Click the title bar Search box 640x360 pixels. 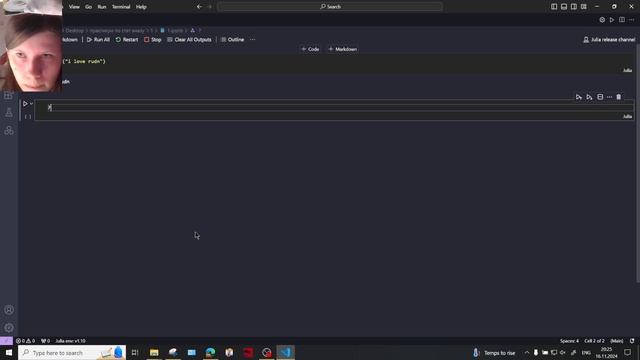point(330,7)
